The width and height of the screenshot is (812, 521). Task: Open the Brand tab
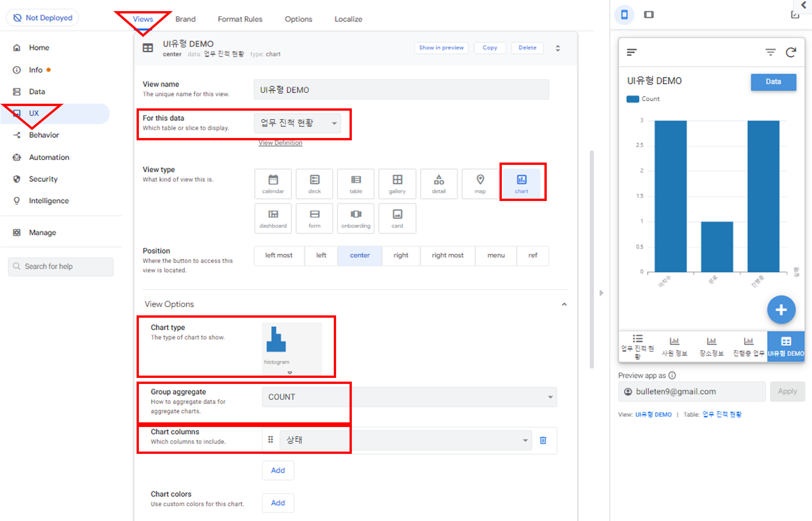186,19
